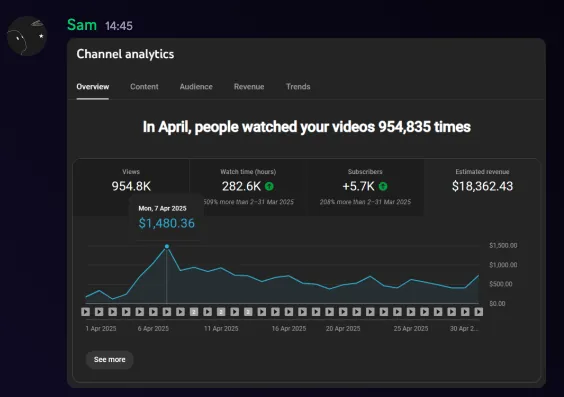Click the $0.00 axis label

(497, 304)
